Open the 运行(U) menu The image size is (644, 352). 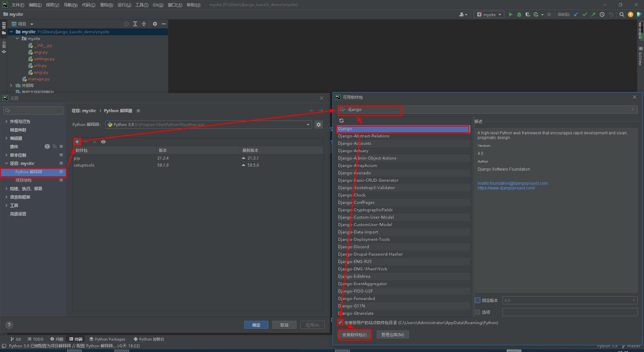(124, 5)
